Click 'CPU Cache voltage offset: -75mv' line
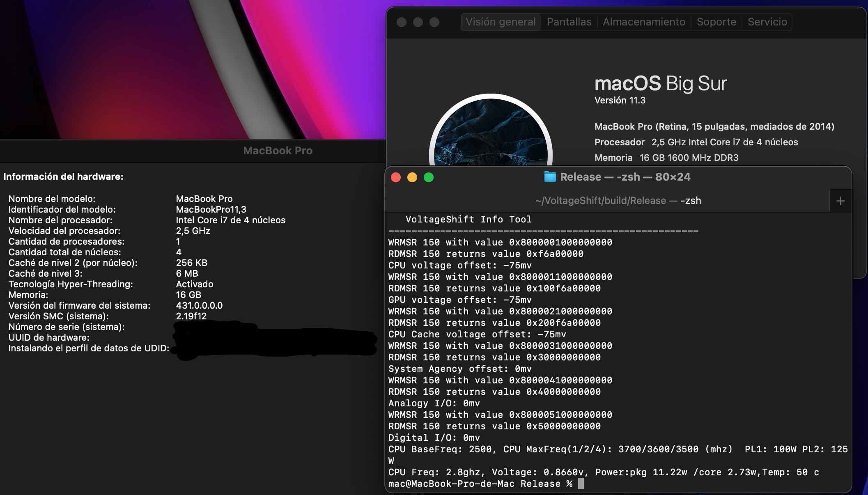Viewport: 868px width, 495px height. tap(477, 334)
